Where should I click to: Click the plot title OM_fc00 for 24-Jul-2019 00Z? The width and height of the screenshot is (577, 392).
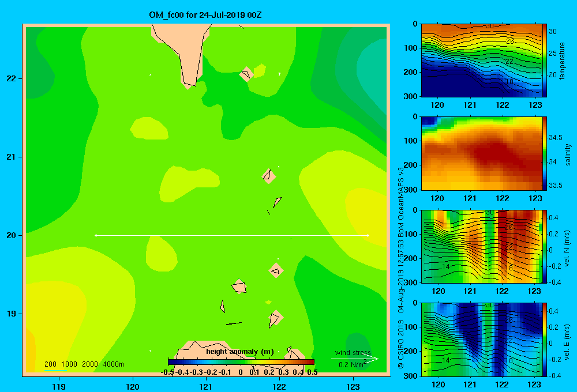coord(205,15)
